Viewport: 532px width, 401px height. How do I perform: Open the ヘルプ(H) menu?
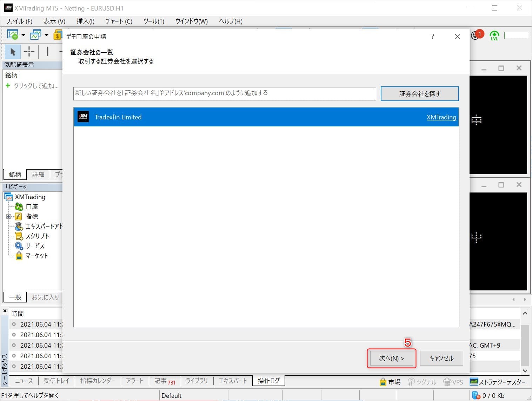231,21
